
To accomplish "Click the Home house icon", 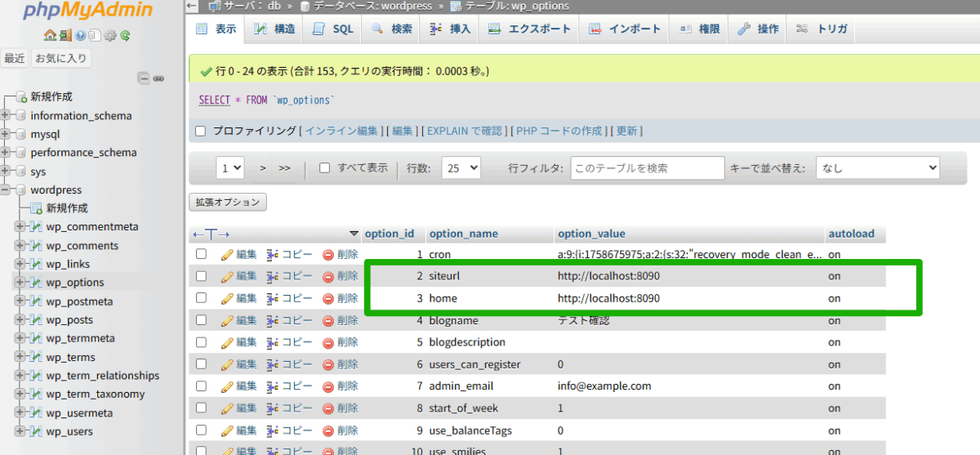I will coord(50,35).
